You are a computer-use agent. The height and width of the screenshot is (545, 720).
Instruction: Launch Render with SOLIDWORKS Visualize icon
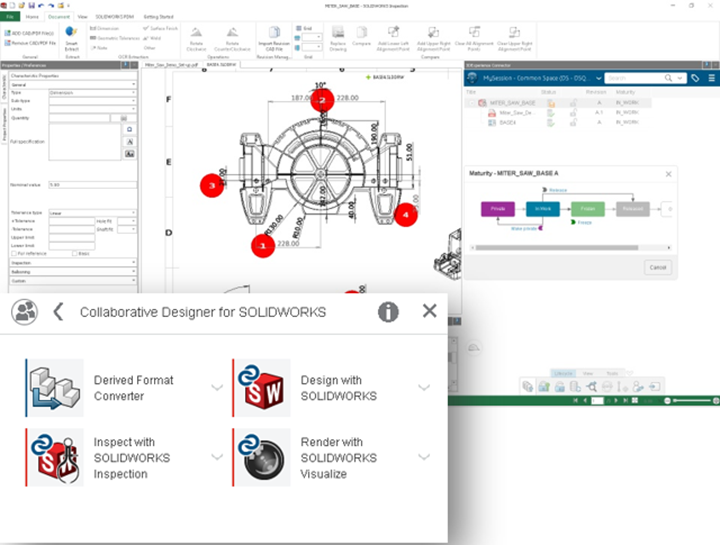[x=262, y=457]
